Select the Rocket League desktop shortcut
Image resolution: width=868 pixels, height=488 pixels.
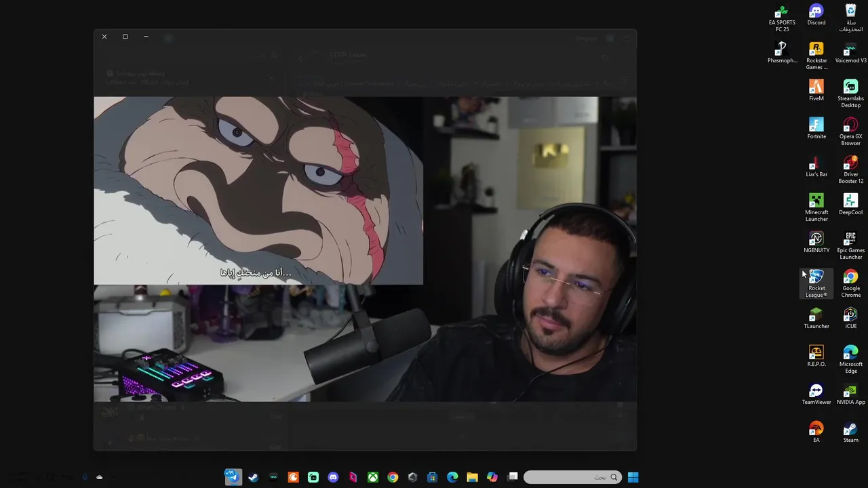[816, 284]
